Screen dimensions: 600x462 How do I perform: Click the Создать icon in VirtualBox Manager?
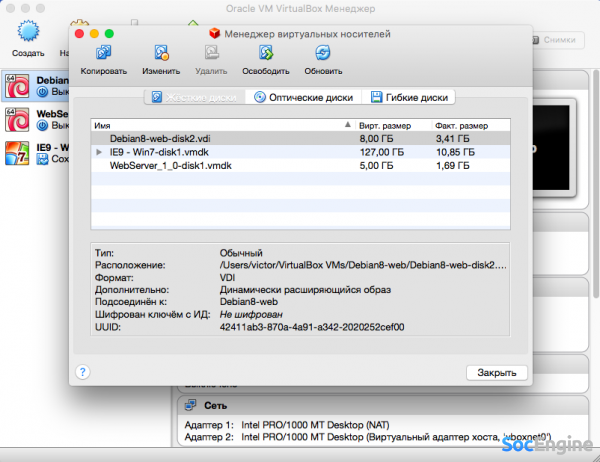[28, 31]
